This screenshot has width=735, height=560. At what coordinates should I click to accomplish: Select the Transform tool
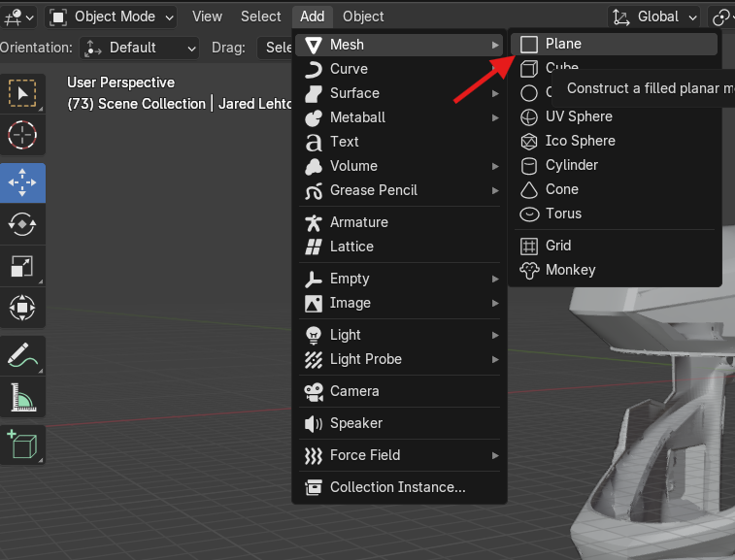(22, 308)
